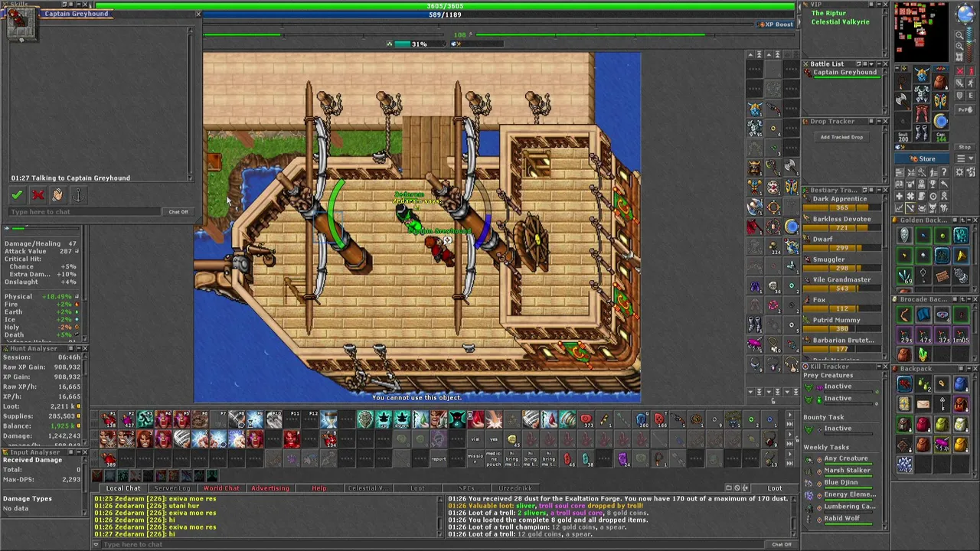Screen dimensions: 980x551
Task: Select the horned helmet equipment slot
Action: pos(921,74)
